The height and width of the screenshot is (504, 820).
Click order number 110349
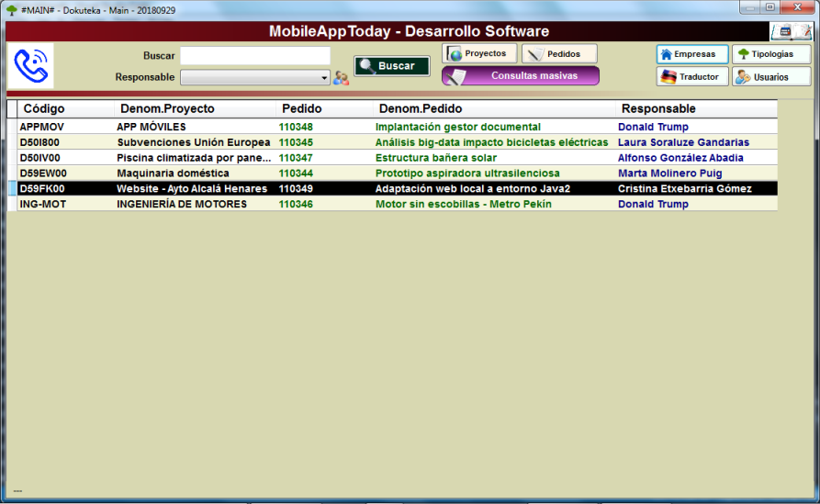[296, 189]
